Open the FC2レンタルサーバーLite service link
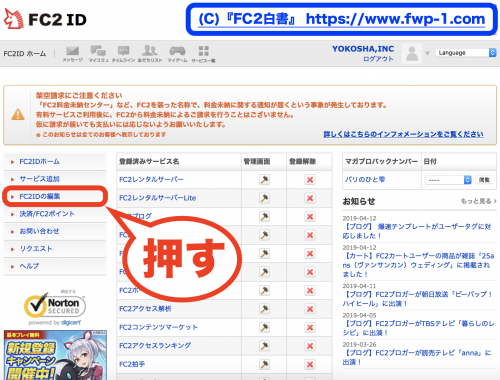500x380 pixels. tap(158, 198)
